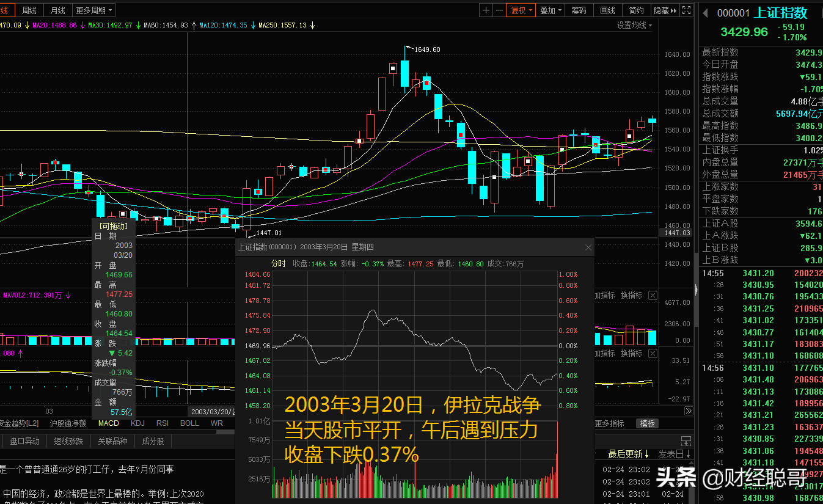The image size is (823, 504).
Task: Zoom out chart with the minus icon
Action: (x=500, y=10)
